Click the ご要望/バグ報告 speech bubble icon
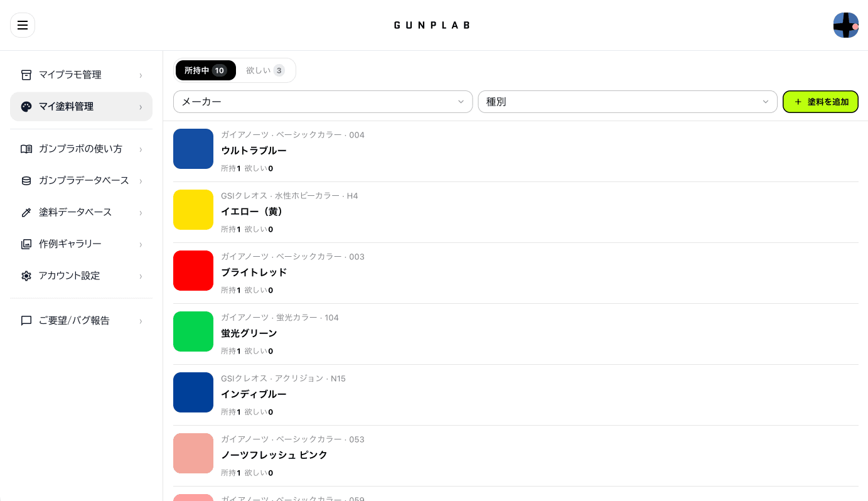Viewport: 868px width, 501px height. pyautogui.click(x=26, y=321)
